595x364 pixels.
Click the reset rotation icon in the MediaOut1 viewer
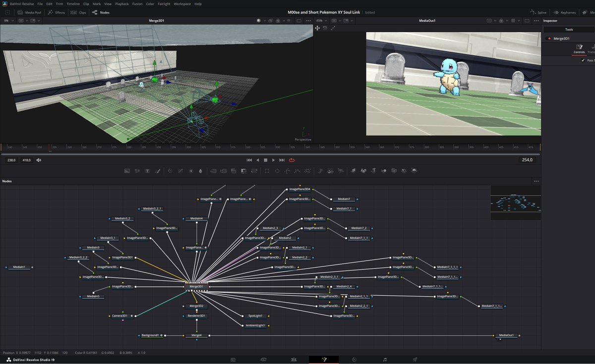pos(325,28)
